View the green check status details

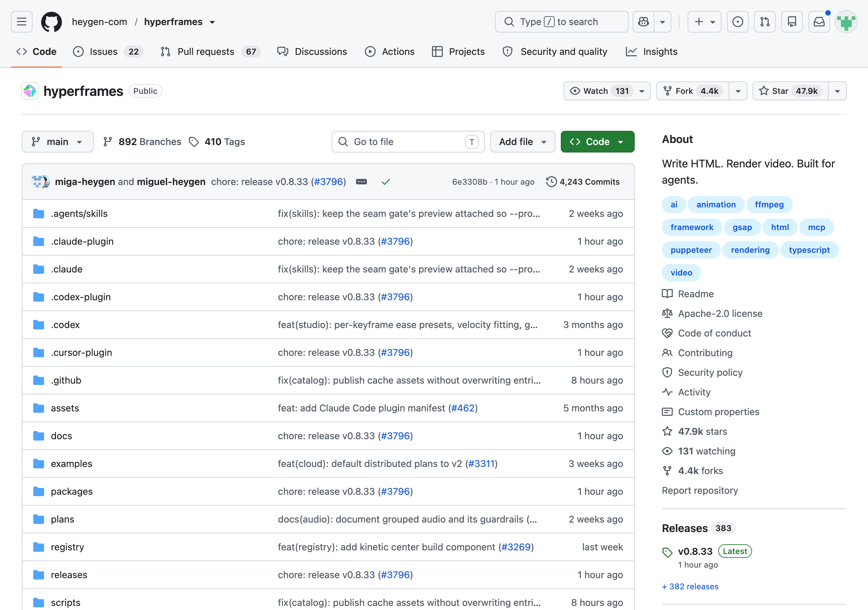click(386, 182)
